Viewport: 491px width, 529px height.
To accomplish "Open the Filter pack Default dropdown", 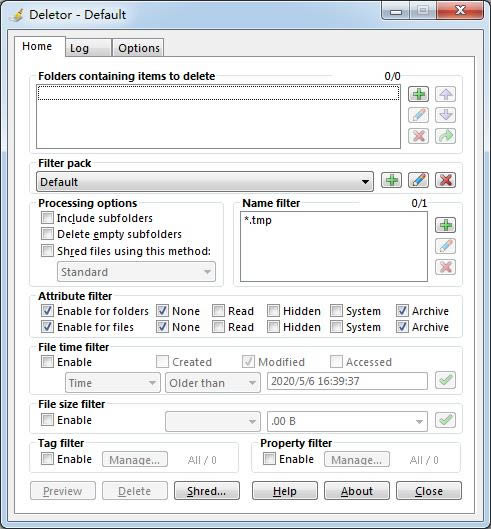I will coord(205,182).
